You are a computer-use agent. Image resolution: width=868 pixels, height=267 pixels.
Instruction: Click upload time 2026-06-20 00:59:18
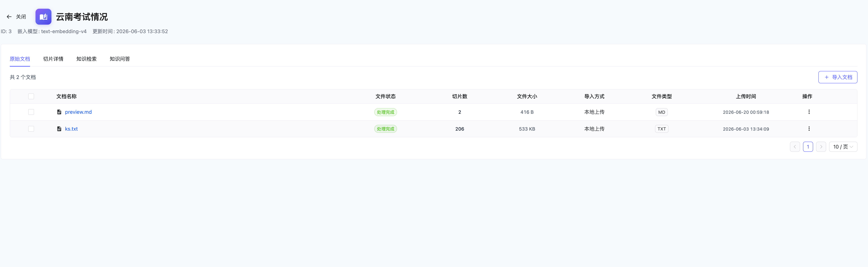click(746, 112)
